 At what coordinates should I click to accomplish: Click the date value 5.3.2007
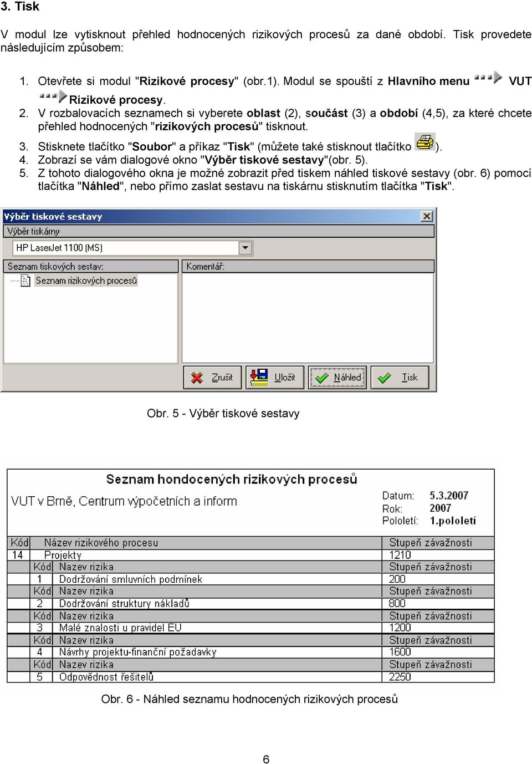point(449,496)
